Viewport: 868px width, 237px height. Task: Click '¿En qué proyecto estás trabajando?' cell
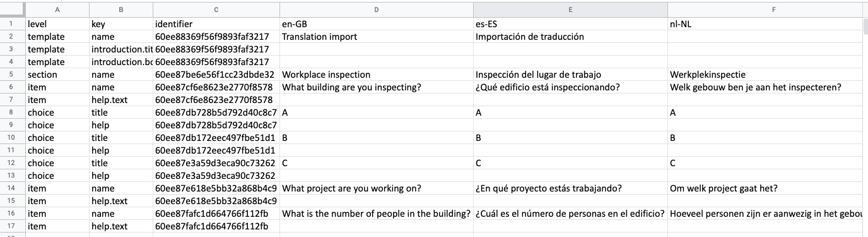570,188
